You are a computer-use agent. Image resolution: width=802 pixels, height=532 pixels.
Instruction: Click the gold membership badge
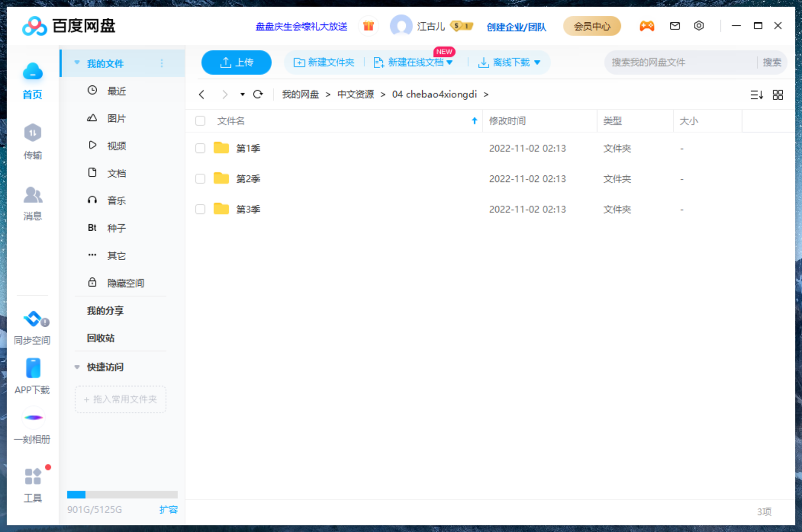pos(462,26)
